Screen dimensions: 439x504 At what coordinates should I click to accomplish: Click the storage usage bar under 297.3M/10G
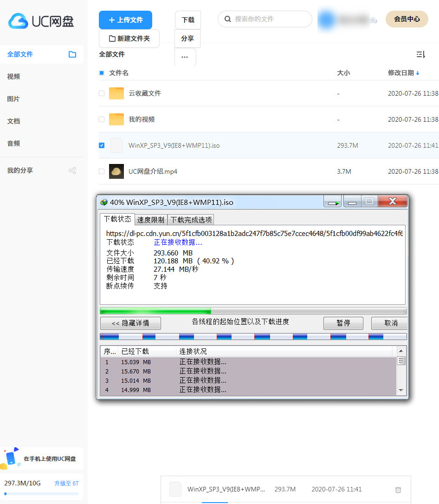click(x=41, y=494)
